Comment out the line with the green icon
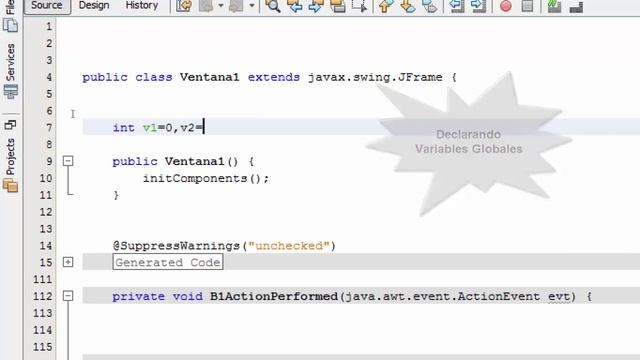Viewport: 640px width, 360px height. pyautogui.click(x=554, y=6)
